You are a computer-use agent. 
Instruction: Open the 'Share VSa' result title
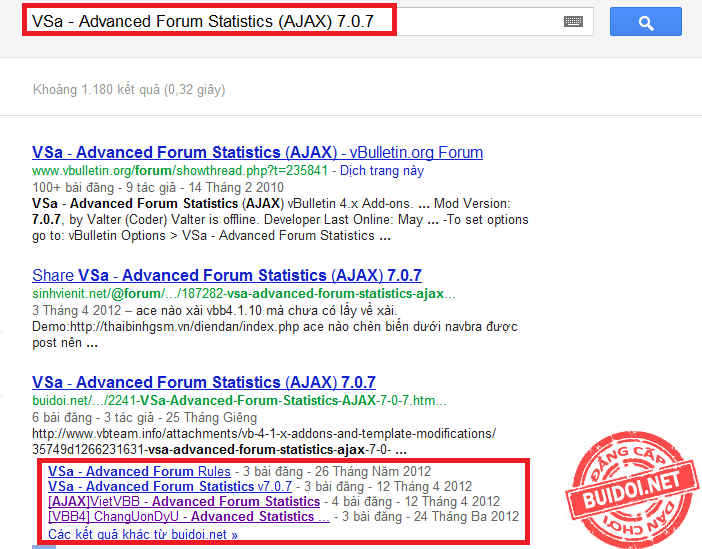[x=226, y=275]
